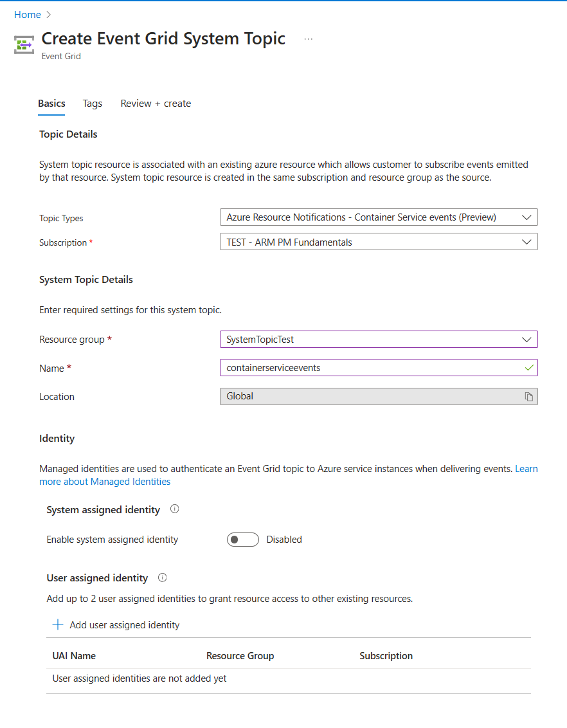Open the ellipsis more options menu
Screen dimensions: 567x728
coord(309,39)
